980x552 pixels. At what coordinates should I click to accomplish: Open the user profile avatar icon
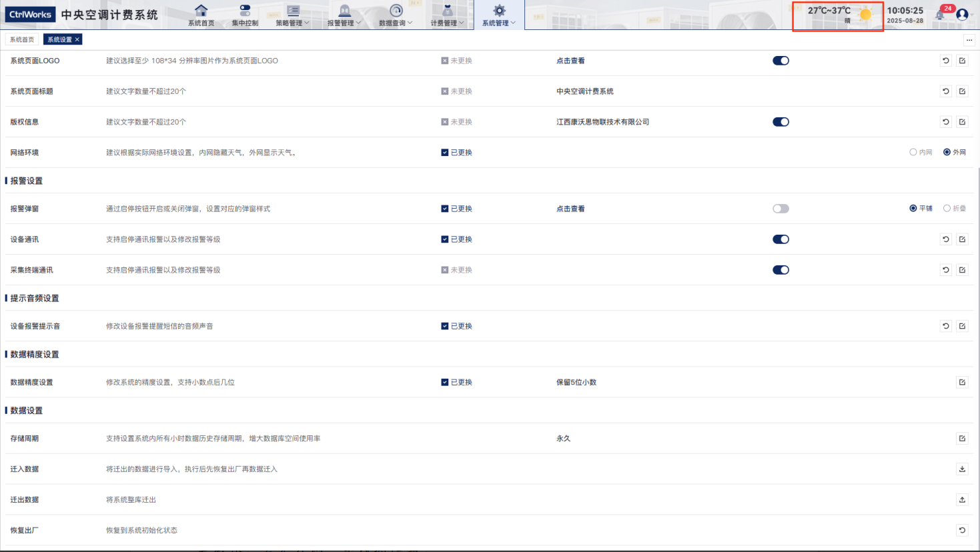click(x=962, y=14)
